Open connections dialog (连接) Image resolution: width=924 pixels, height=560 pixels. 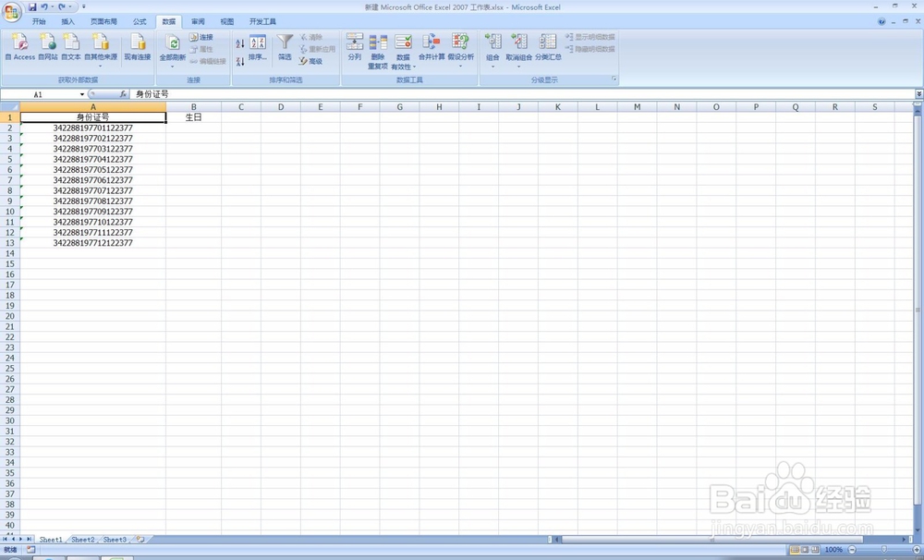click(201, 37)
